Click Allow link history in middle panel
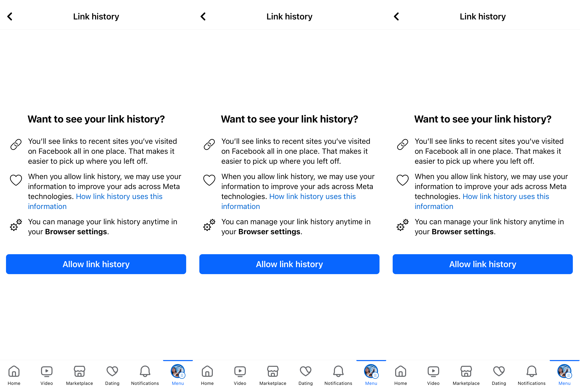The width and height of the screenshot is (580, 392). 290,264
